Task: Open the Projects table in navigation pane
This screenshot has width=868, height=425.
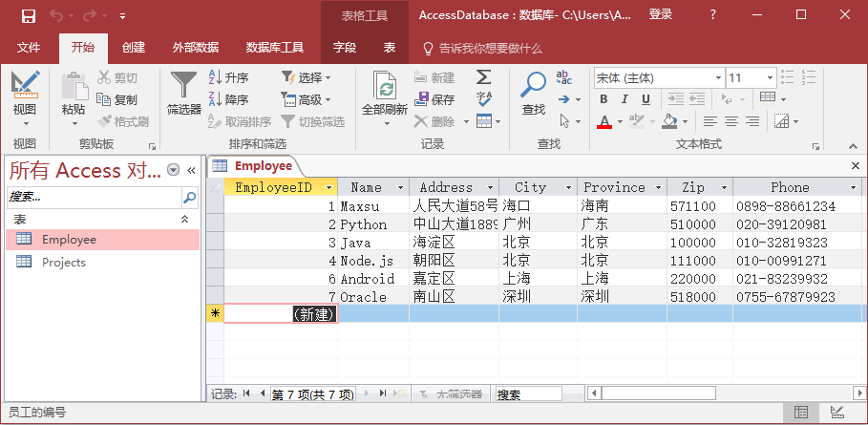Action: pyautogui.click(x=63, y=263)
